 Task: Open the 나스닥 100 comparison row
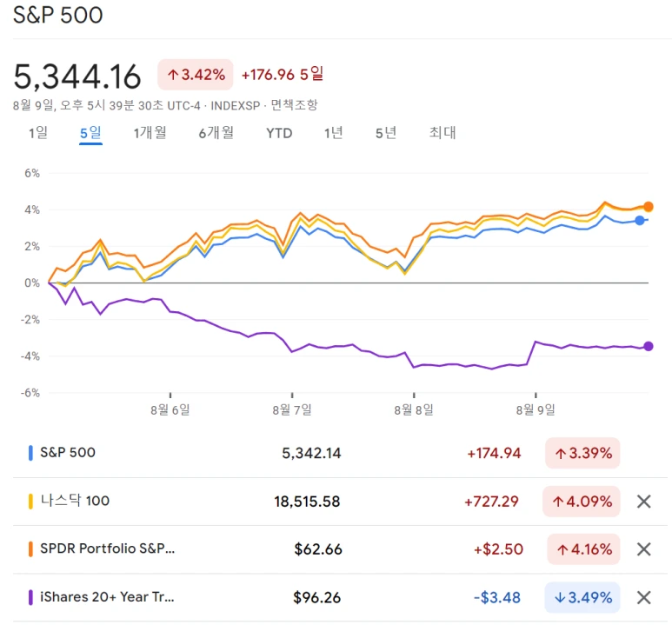click(x=340, y=501)
